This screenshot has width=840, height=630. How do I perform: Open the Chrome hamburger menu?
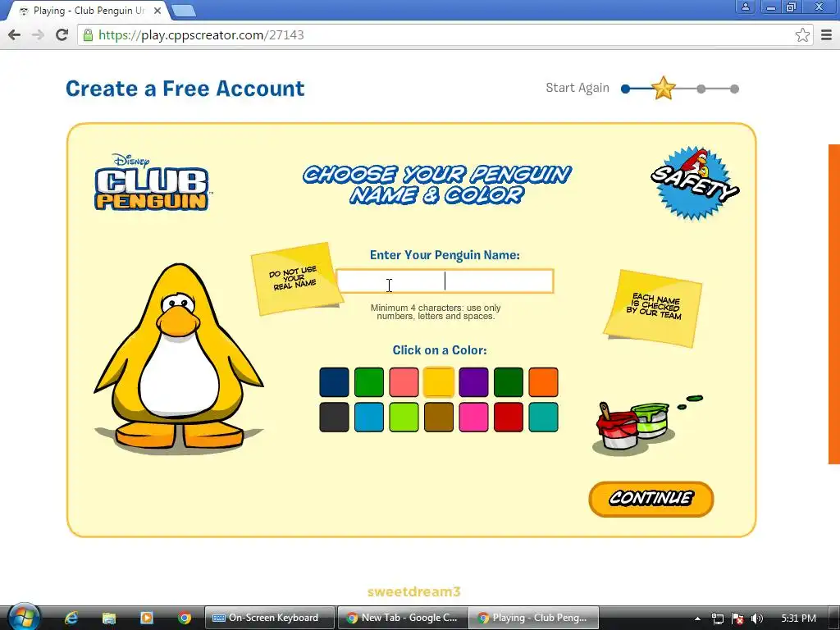coord(827,35)
